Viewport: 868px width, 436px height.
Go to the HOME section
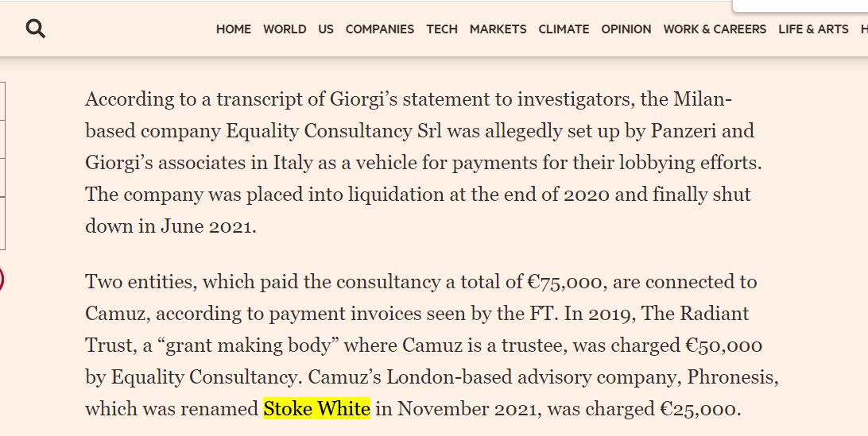233,29
